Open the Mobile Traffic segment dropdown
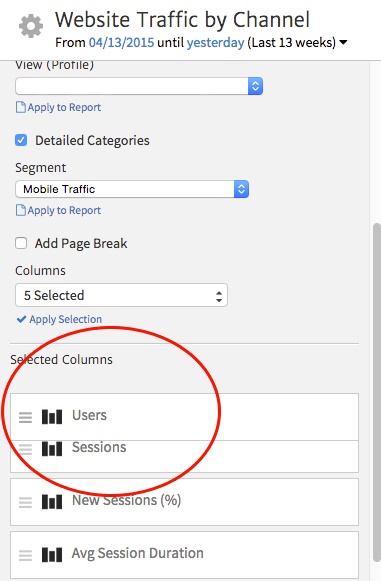 pyautogui.click(x=132, y=189)
